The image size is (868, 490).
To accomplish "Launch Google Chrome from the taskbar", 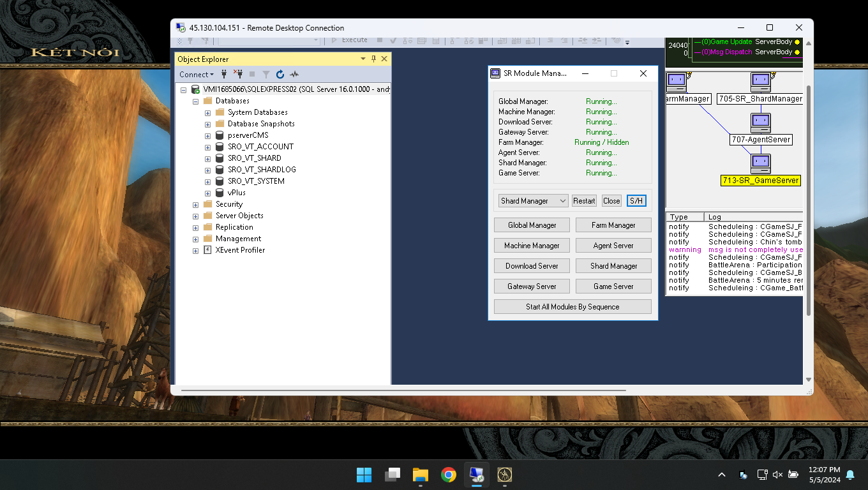I will 449,475.
